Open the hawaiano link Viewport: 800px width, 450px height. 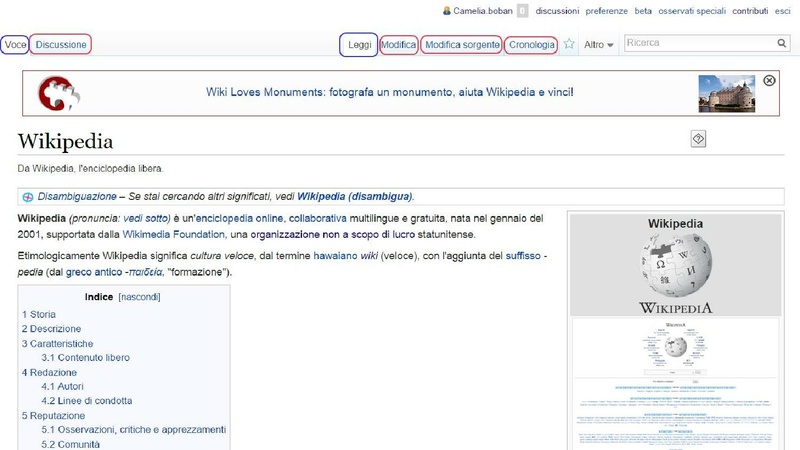(336, 256)
